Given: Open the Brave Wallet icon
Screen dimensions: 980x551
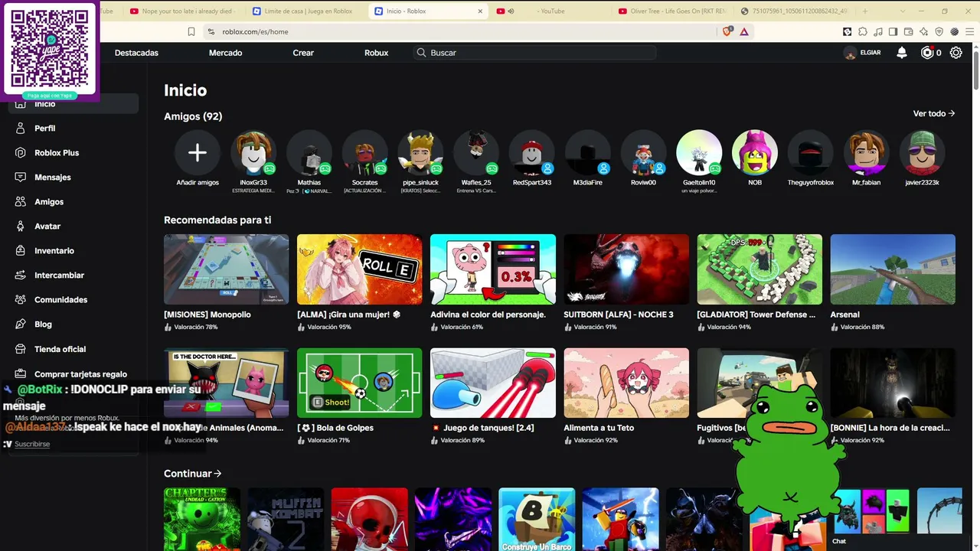Looking at the screenshot, I should coord(909,31).
